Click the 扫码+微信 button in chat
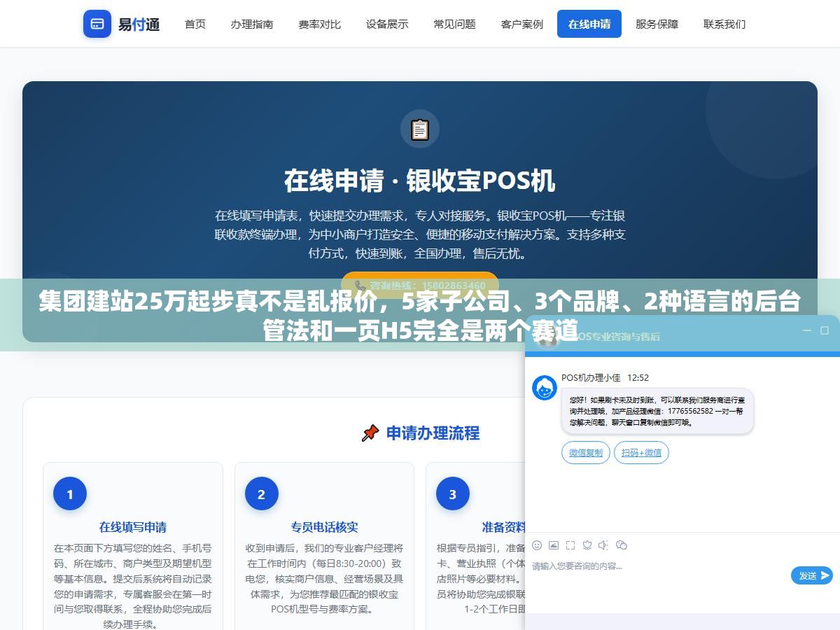 (641, 453)
